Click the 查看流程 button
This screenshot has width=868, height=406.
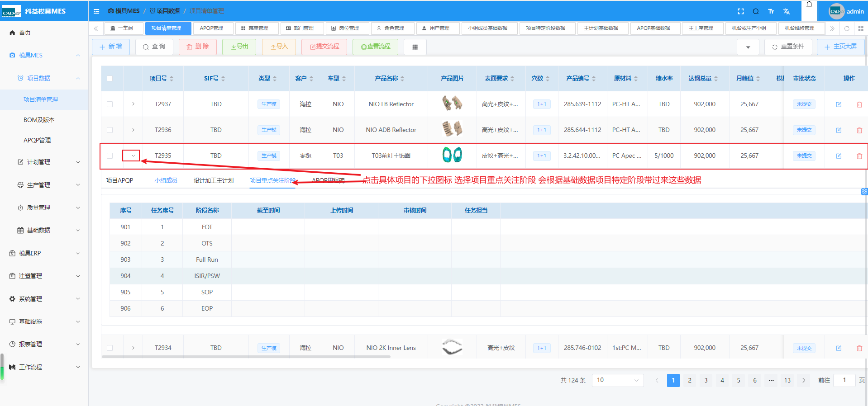click(376, 47)
